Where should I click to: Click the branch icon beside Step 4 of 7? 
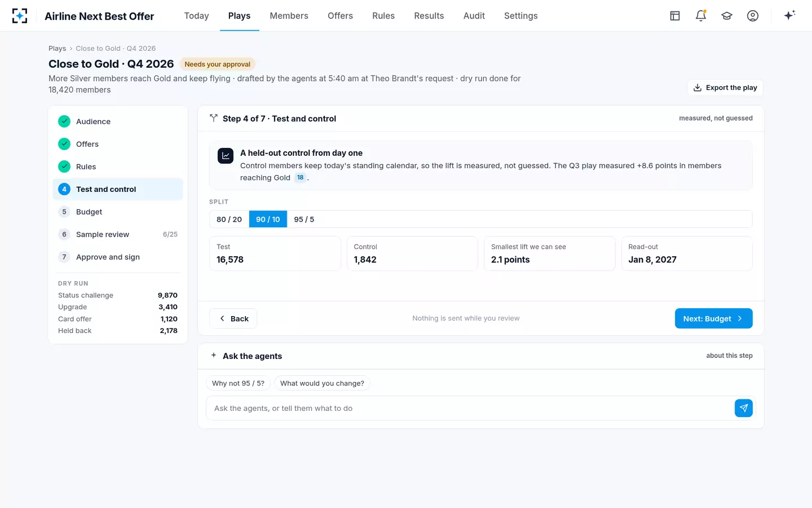(214, 118)
